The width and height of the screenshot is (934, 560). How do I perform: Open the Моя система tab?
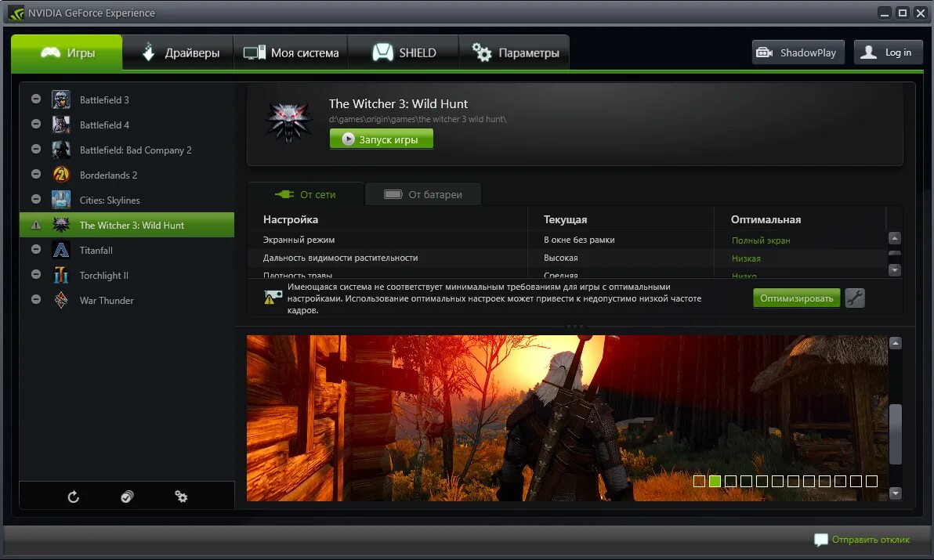click(291, 53)
